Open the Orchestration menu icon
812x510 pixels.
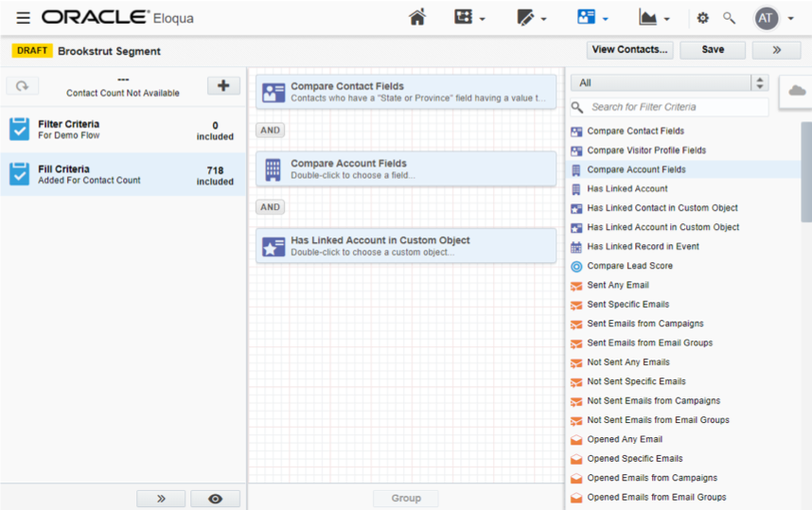pos(464,17)
